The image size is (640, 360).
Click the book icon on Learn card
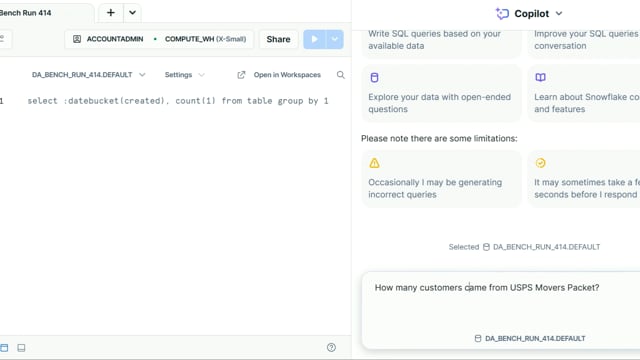540,77
